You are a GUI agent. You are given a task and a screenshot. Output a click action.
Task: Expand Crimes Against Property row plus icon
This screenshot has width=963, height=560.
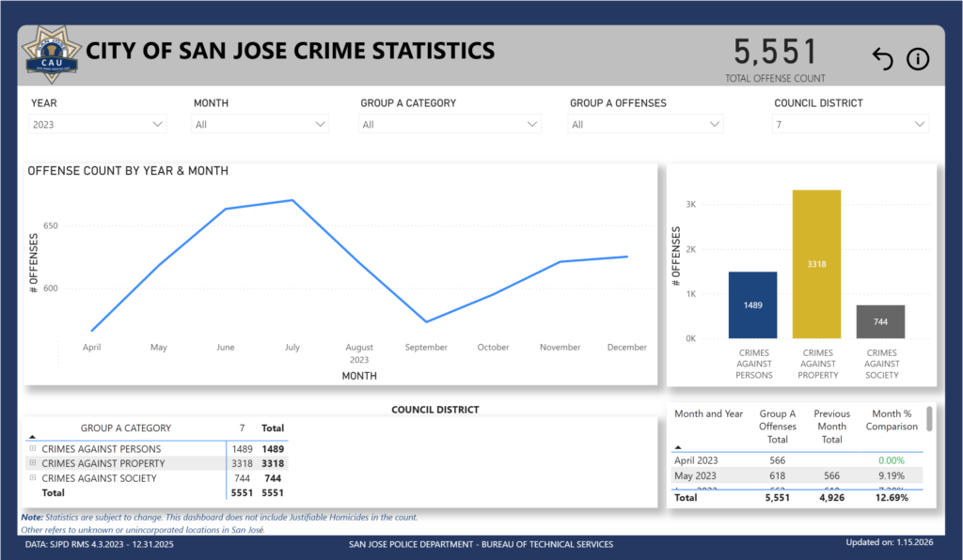pyautogui.click(x=33, y=463)
